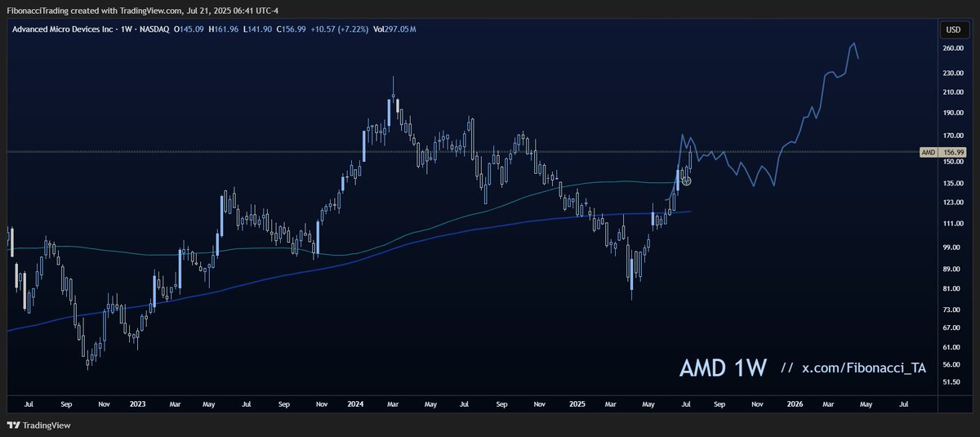980x437 pixels.
Task: Click the 2024 label on time axis
Action: (x=355, y=404)
